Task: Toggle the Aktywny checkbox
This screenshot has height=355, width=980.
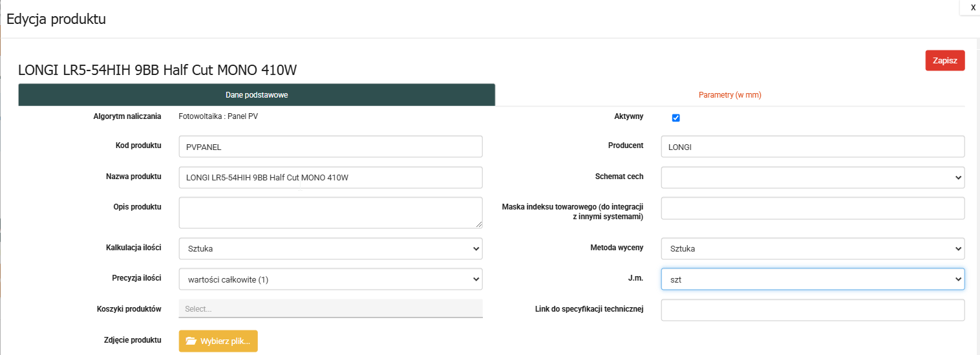Action: [676, 118]
